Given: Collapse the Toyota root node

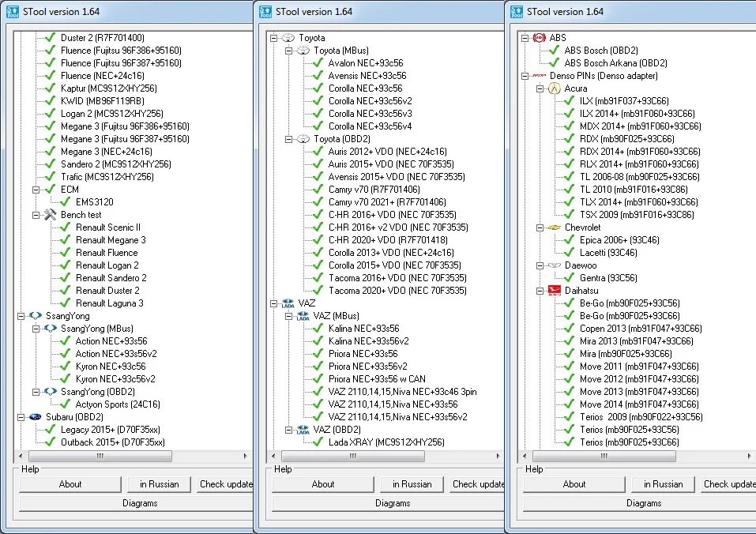Looking at the screenshot, I should [274, 38].
